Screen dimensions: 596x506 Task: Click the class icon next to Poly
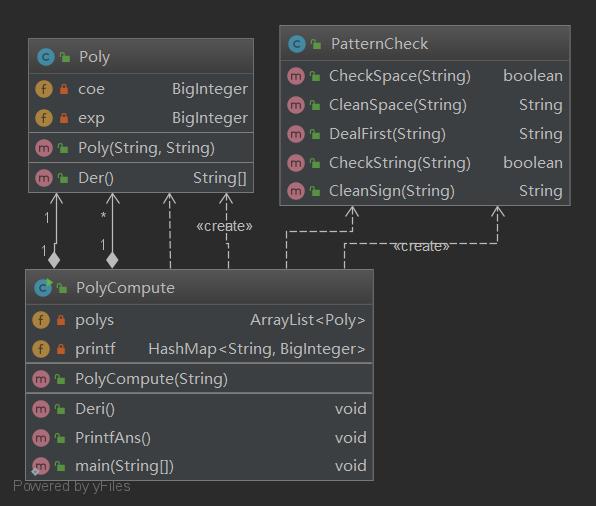click(x=46, y=57)
